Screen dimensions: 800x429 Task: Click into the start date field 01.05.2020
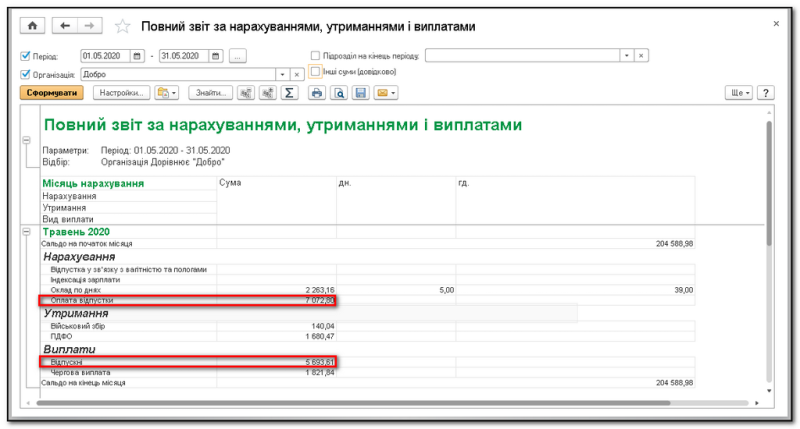106,56
